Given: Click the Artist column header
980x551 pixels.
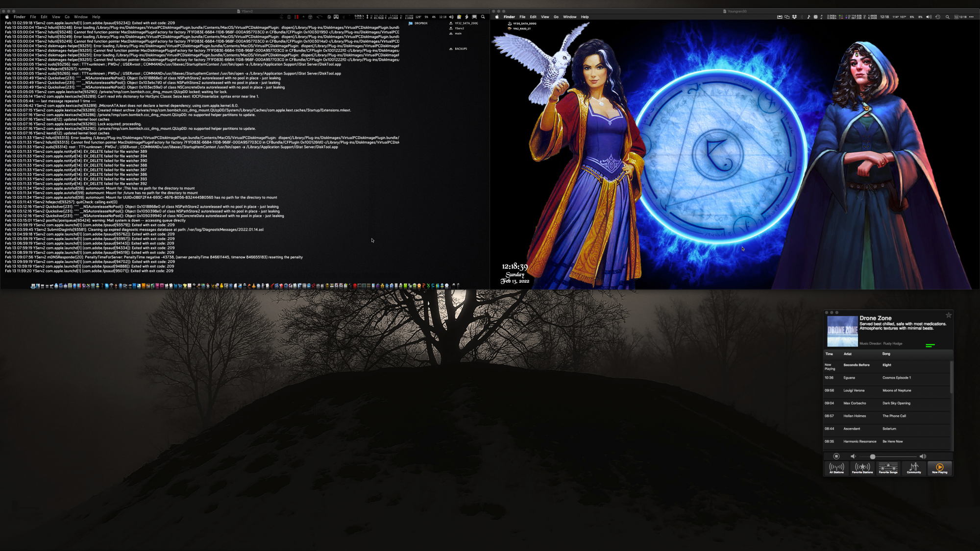Looking at the screenshot, I should tap(847, 354).
